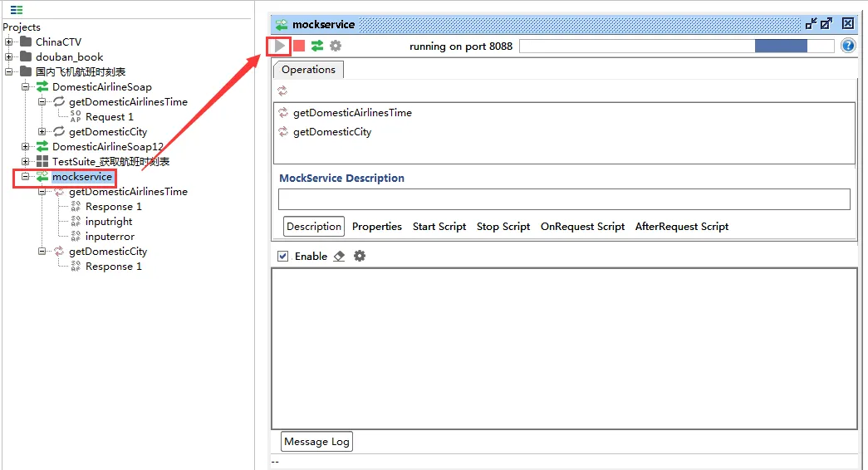Switch to the Properties tab
The height and width of the screenshot is (470, 868).
click(376, 227)
